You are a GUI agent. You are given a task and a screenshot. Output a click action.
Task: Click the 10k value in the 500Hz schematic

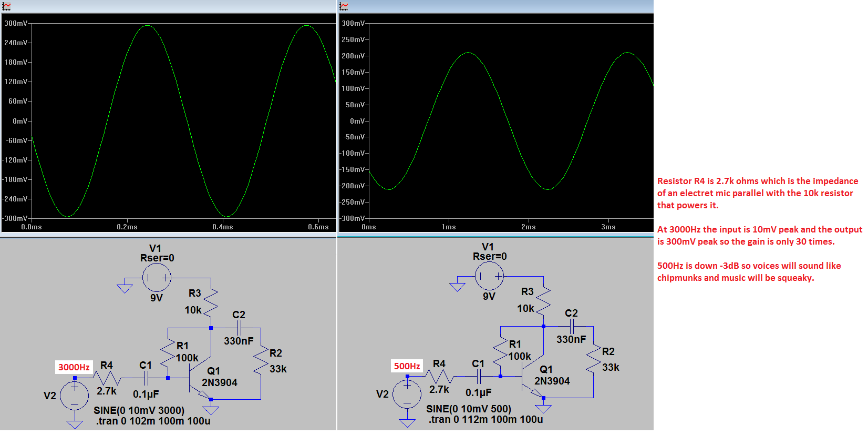(x=525, y=309)
